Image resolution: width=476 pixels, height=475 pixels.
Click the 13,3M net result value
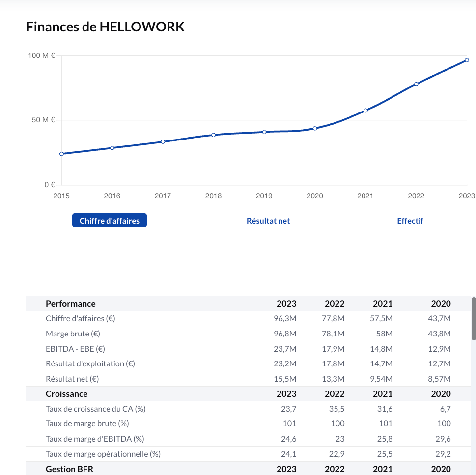coord(333,379)
